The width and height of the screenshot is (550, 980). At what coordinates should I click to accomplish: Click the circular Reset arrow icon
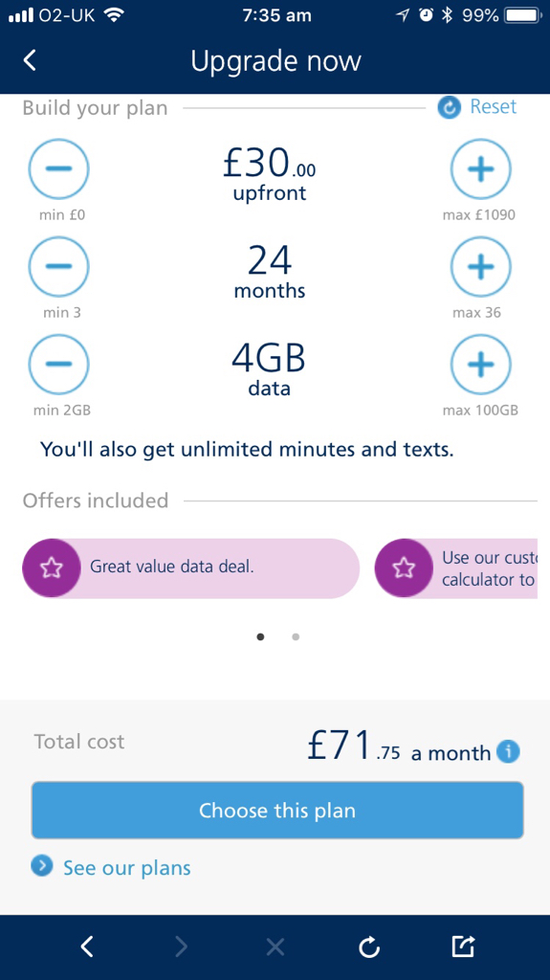449,107
